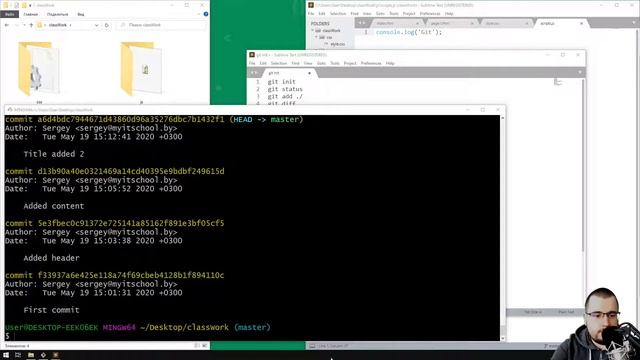Open Поделиться ribbon tab in Explorer
Screen dimensions: 640x360
58,14
